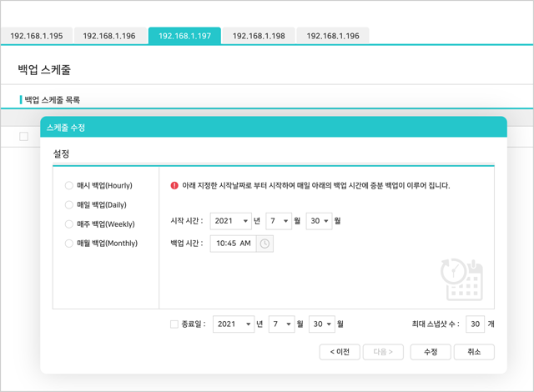Screen dimensions: 534x392
Task: Pick the 매월 백업(Monthly) radio button
Action: point(69,244)
